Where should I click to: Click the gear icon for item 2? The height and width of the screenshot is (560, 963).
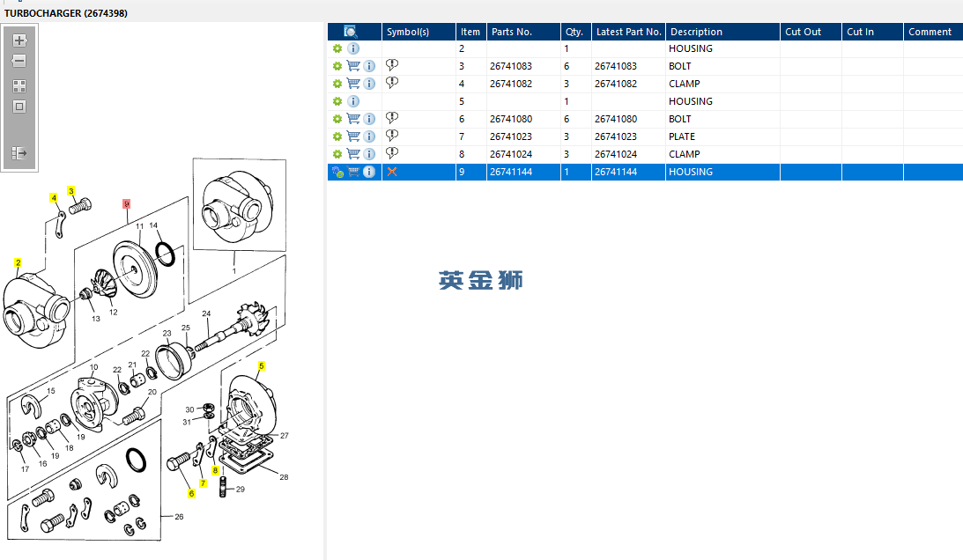(x=337, y=48)
